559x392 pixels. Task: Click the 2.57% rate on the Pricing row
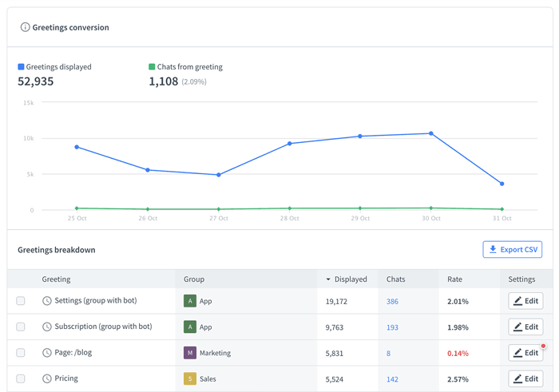point(458,379)
